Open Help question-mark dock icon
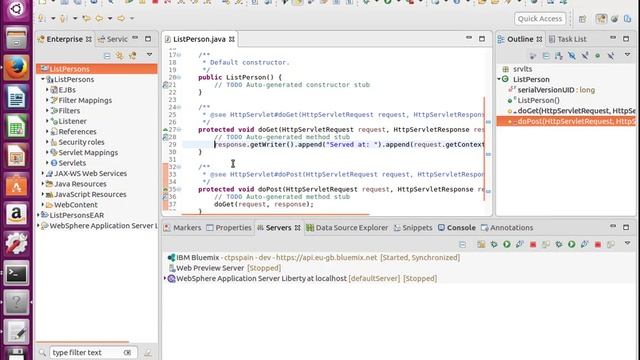The width and height of the screenshot is (640, 360). 16,303
